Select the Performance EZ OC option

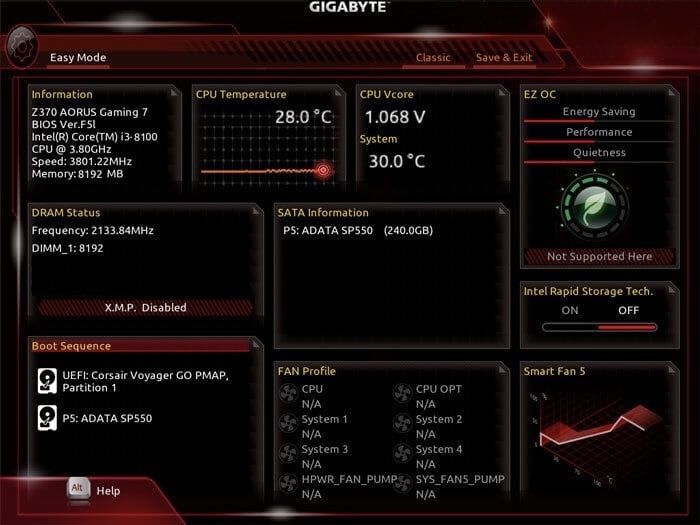click(x=599, y=132)
